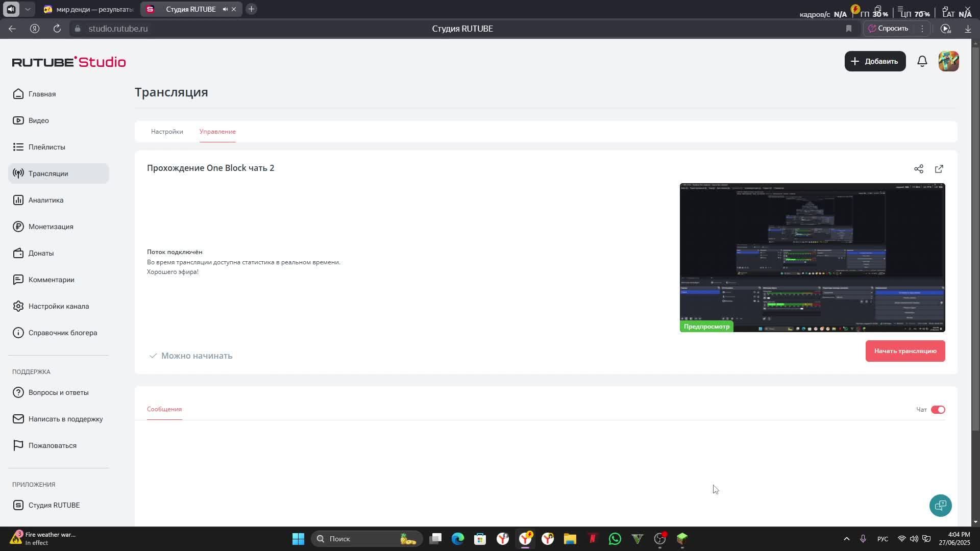Open stream in new window icon
The image size is (980, 551).
pyautogui.click(x=939, y=169)
